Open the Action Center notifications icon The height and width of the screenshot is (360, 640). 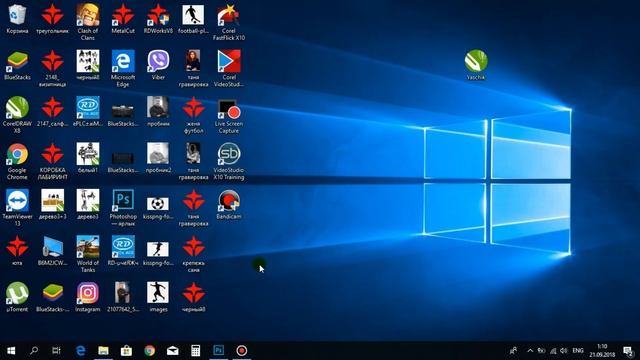[x=628, y=351]
